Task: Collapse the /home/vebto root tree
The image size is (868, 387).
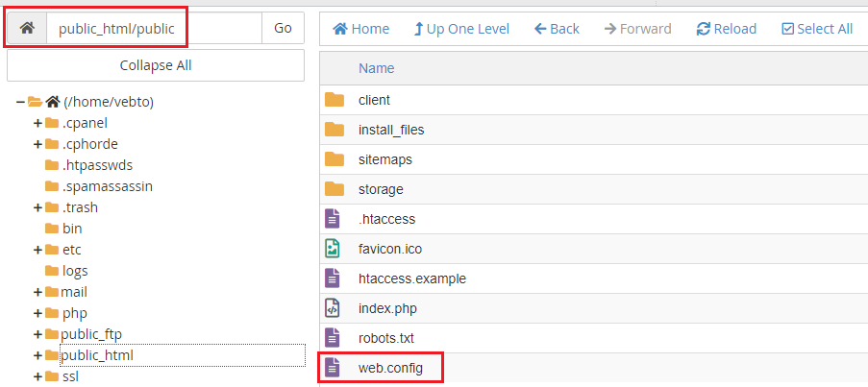Action: coord(20,102)
